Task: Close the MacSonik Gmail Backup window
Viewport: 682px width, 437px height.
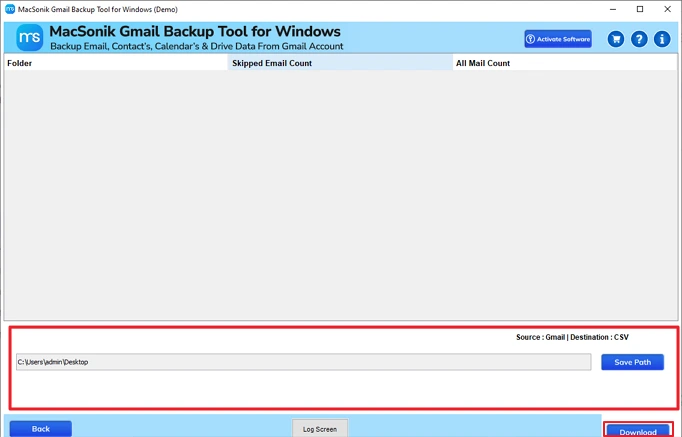Action: pos(667,9)
